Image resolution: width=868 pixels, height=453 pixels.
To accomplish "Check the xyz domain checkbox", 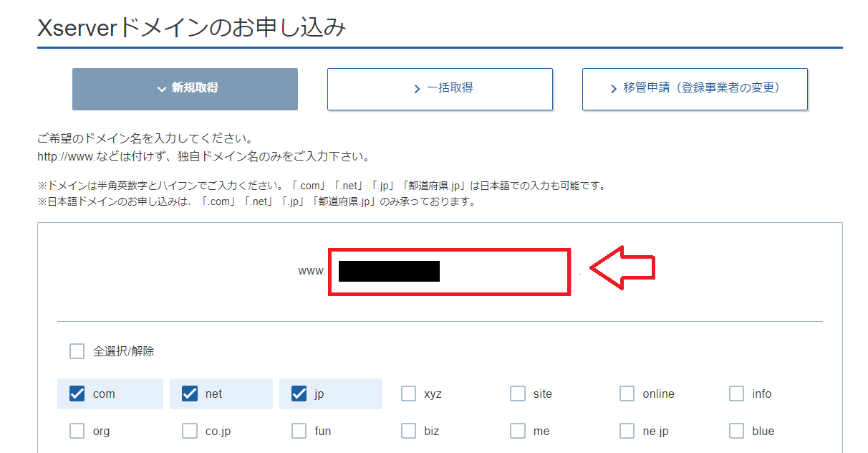I will [408, 394].
